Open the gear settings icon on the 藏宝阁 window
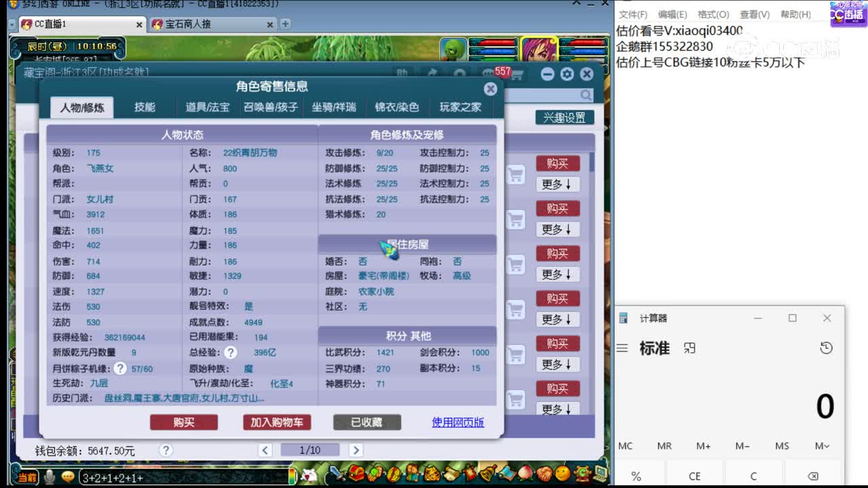This screenshot has width=868, height=488. 567,74
